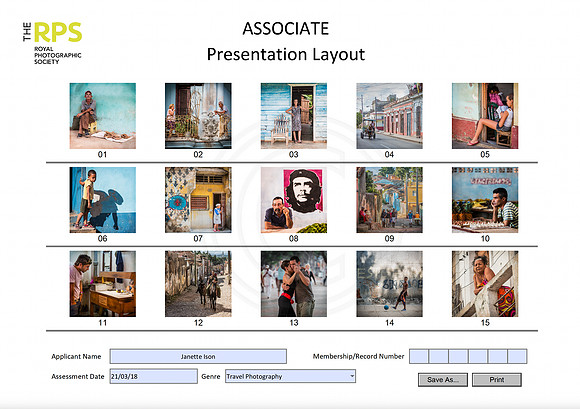The image size is (580, 409).
Task: Click the Save As... button
Action: [x=443, y=379]
